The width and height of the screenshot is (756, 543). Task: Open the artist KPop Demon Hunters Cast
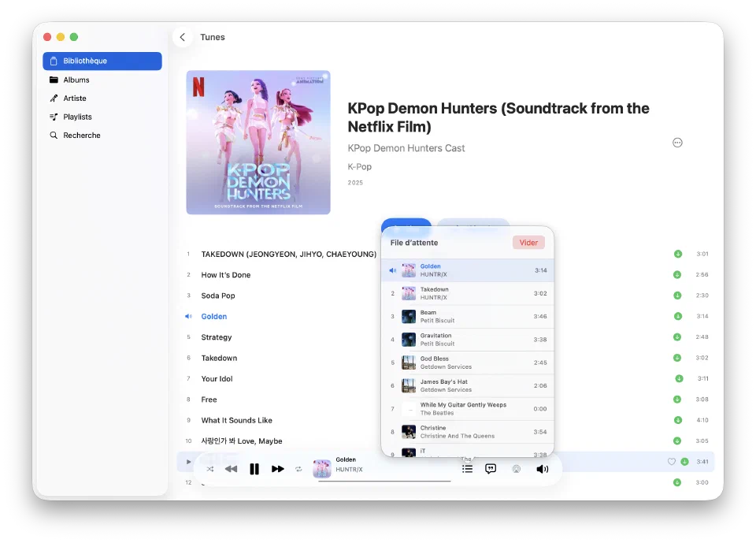pyautogui.click(x=406, y=148)
